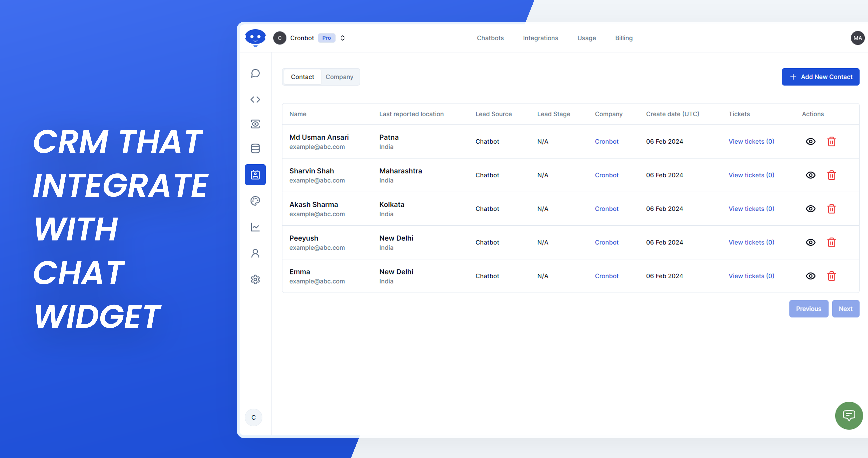Open the appearance palette icon
The width and height of the screenshot is (868, 458).
[x=255, y=201]
